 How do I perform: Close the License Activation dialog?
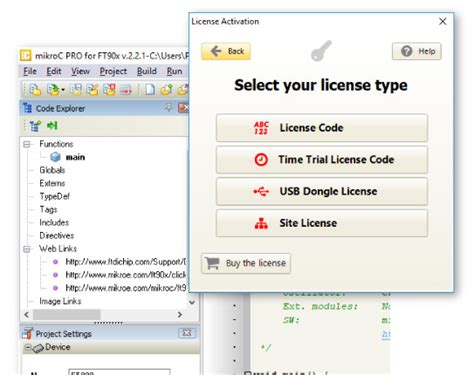click(x=443, y=22)
